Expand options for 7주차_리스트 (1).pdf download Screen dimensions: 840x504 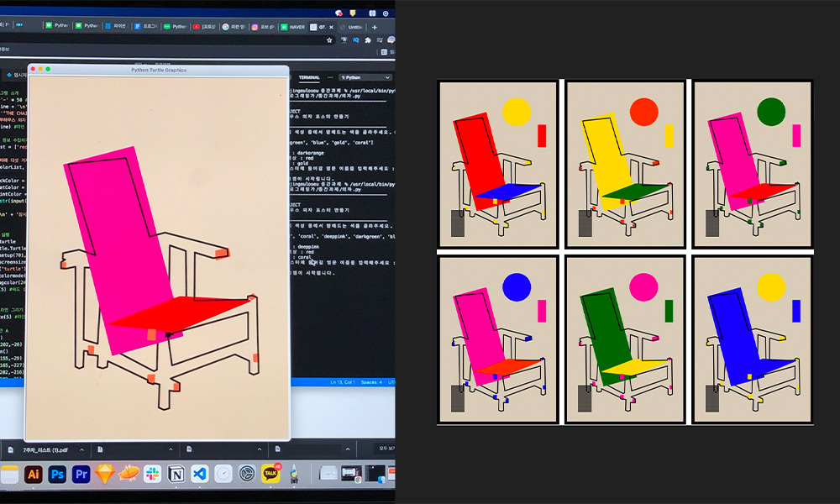[x=81, y=450]
